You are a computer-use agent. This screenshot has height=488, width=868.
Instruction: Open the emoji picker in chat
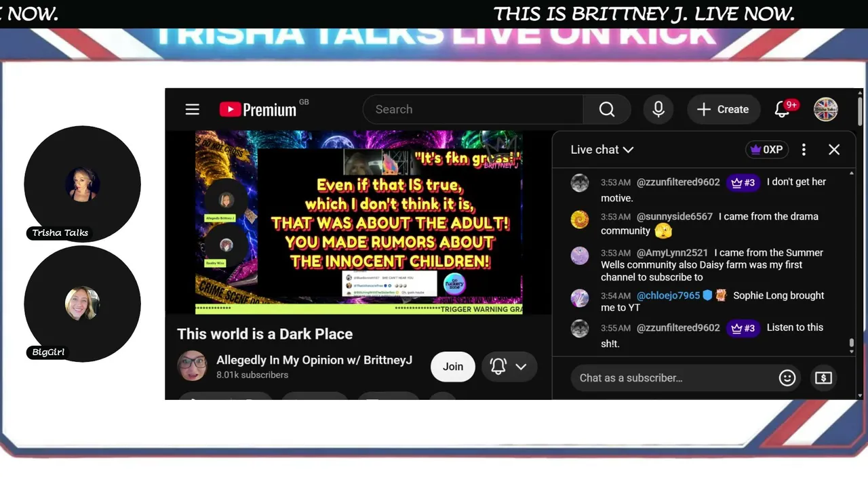coord(787,378)
